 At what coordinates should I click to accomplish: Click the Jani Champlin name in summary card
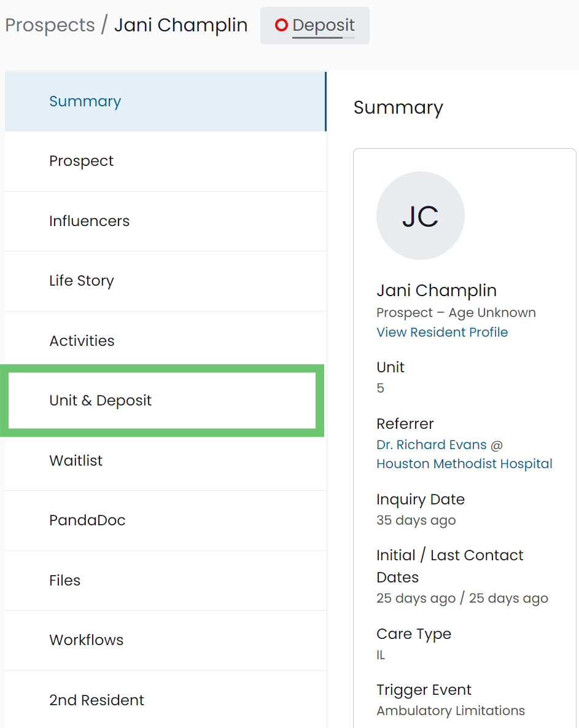(437, 291)
